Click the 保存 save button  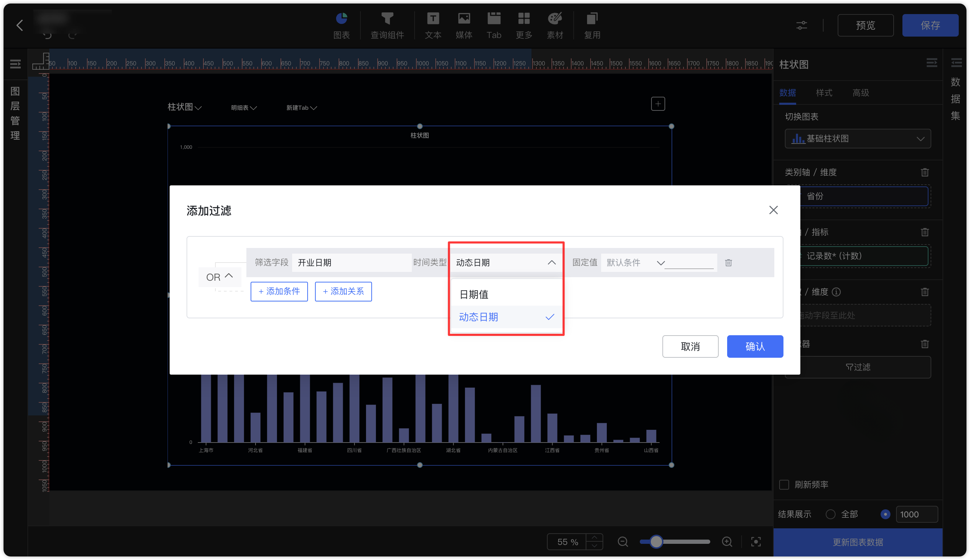click(x=930, y=25)
